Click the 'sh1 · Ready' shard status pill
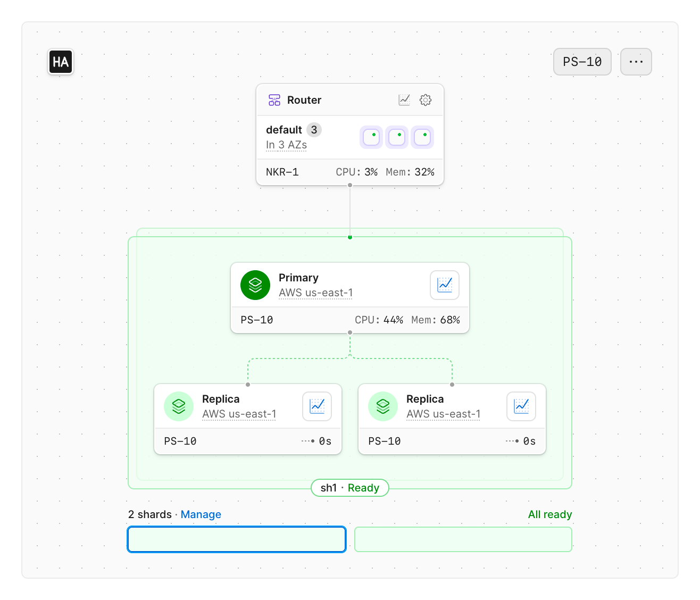The image size is (700, 600). point(350,488)
